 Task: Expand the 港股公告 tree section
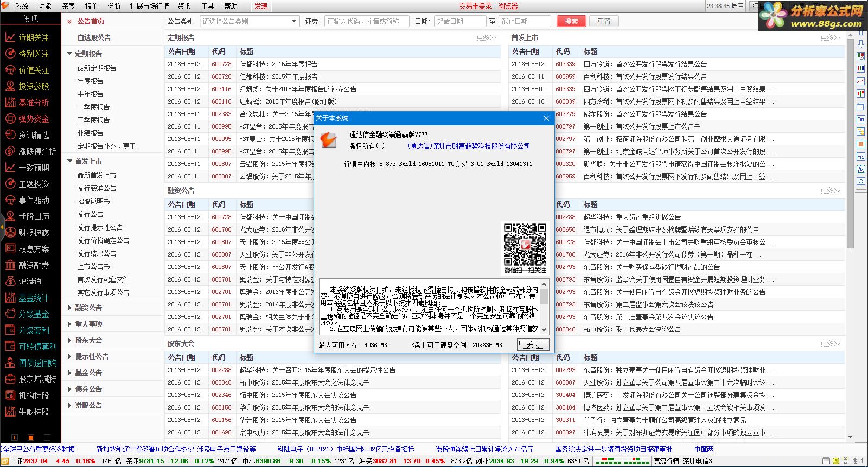pyautogui.click(x=69, y=405)
